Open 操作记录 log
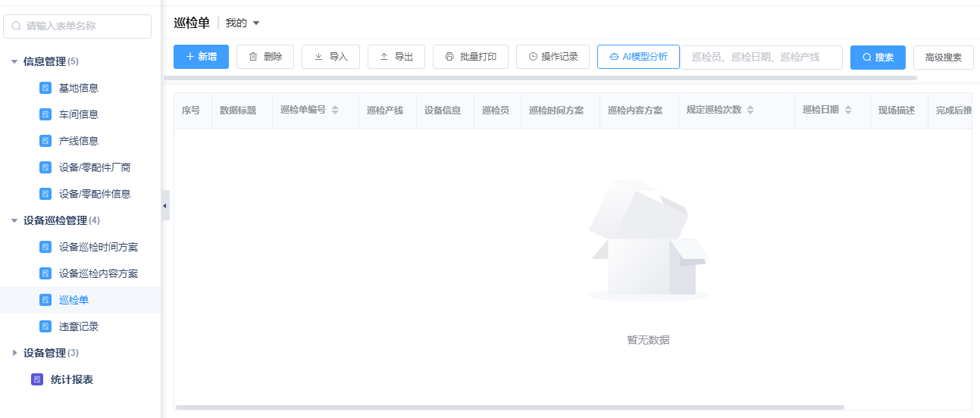Image resolution: width=980 pixels, height=418 pixels. pos(553,57)
